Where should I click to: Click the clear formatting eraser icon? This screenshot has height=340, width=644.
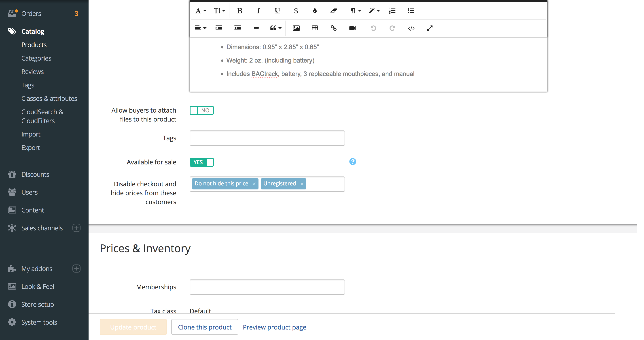[333, 11]
